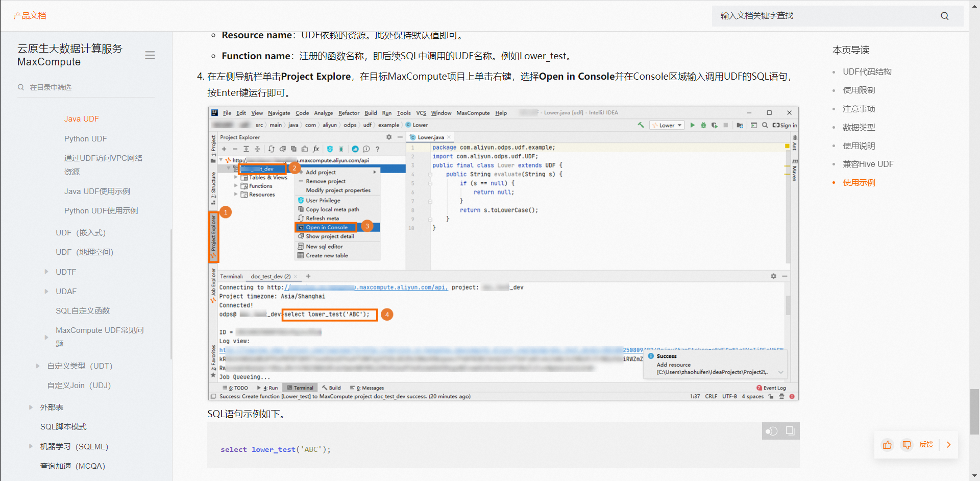Expand the 机器学习（SQLML）section arrow
The image size is (980, 481).
(31, 446)
